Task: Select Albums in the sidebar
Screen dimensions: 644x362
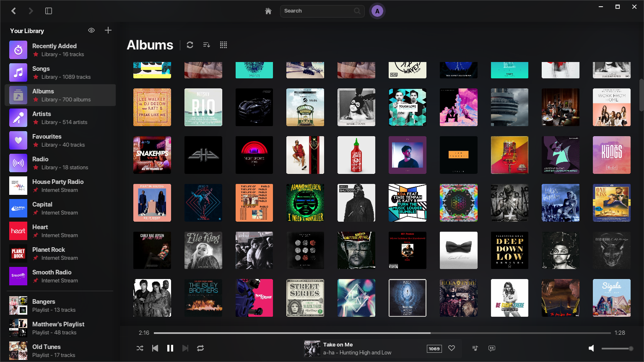Action: tap(60, 95)
